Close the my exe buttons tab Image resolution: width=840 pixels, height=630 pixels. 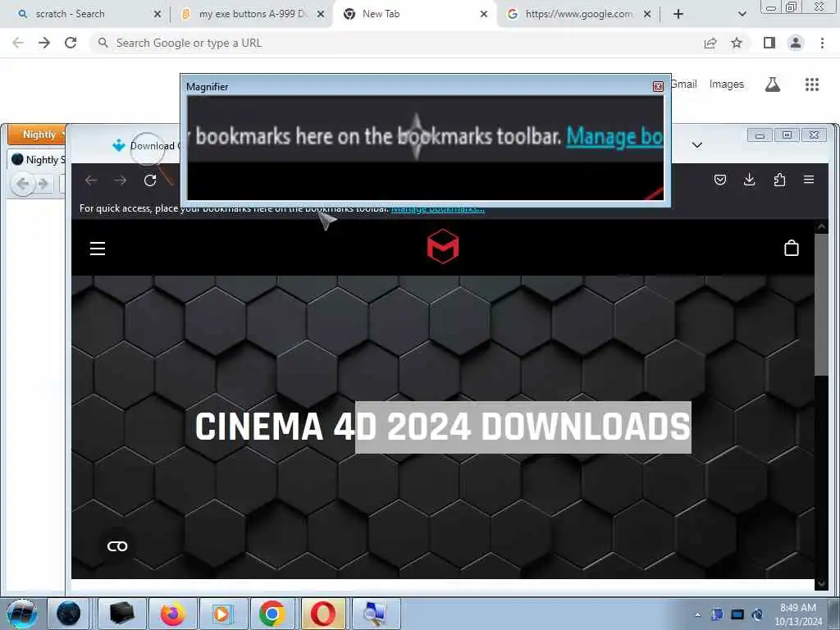321,15
